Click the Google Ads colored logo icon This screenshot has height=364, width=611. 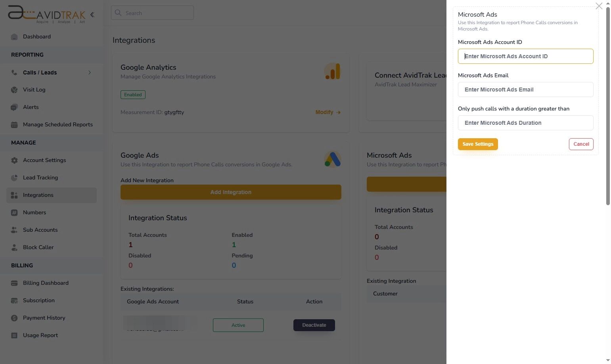tap(332, 159)
